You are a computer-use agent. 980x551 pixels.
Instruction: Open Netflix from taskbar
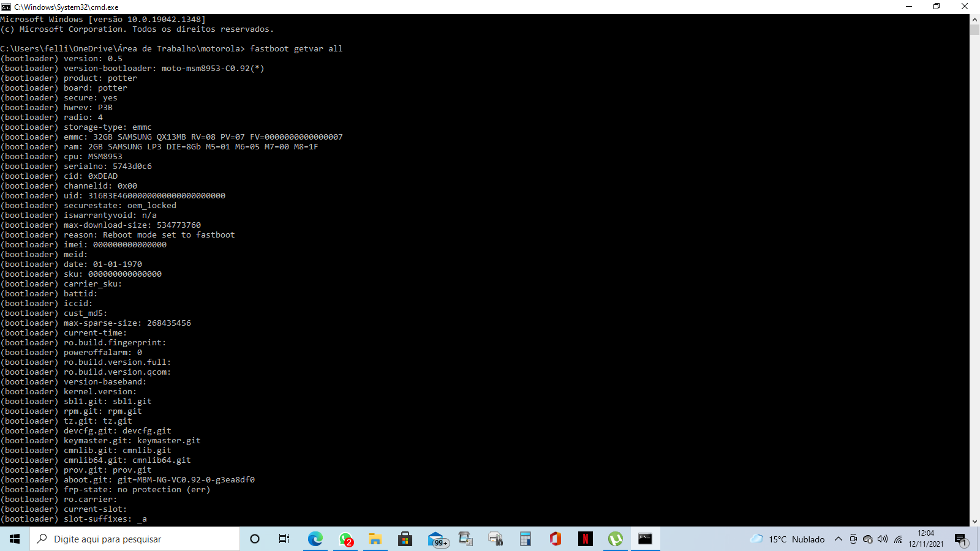tap(586, 539)
